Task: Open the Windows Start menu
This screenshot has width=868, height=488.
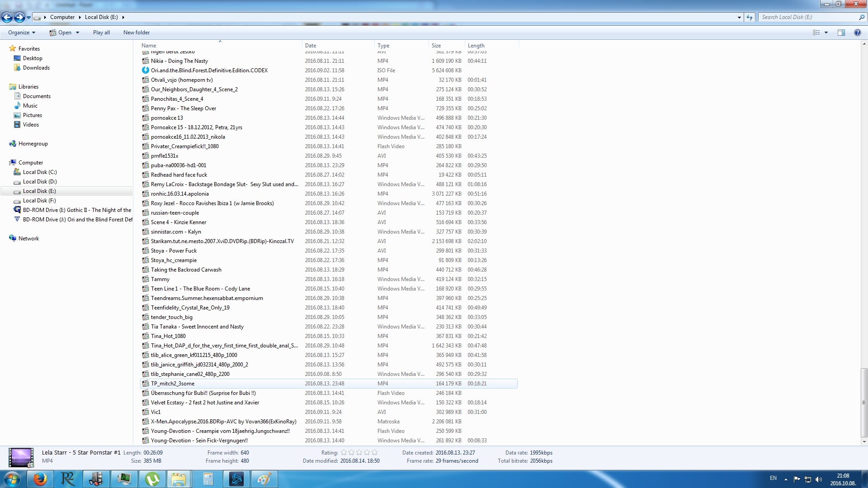Action: 12,479
